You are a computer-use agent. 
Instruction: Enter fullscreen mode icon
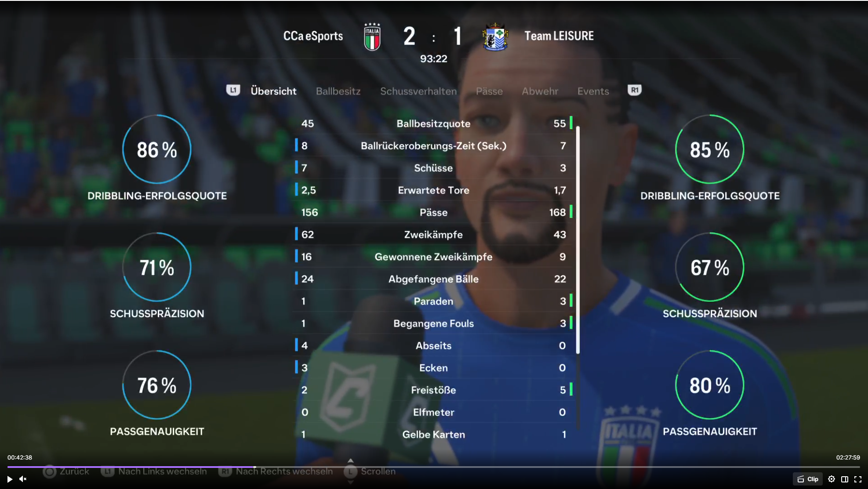tap(858, 479)
